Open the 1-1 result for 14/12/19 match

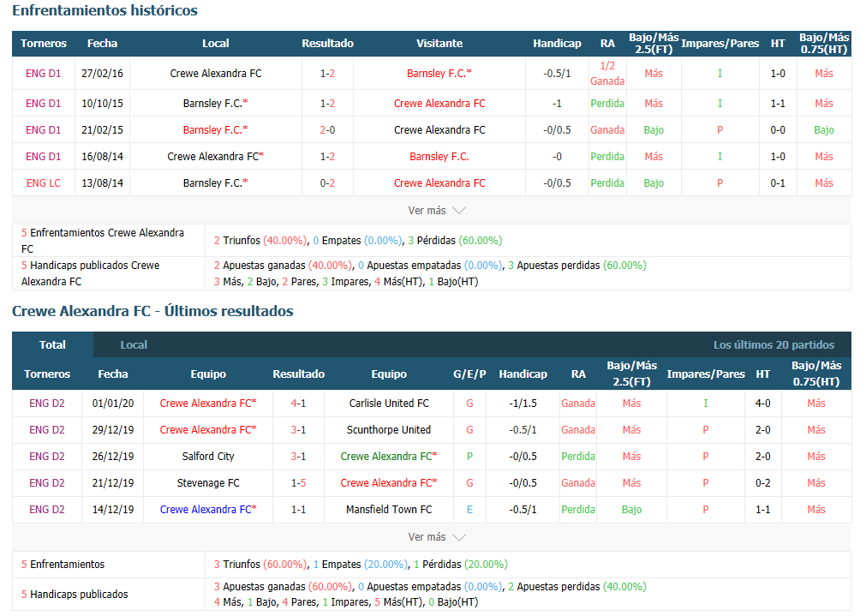tap(298, 510)
